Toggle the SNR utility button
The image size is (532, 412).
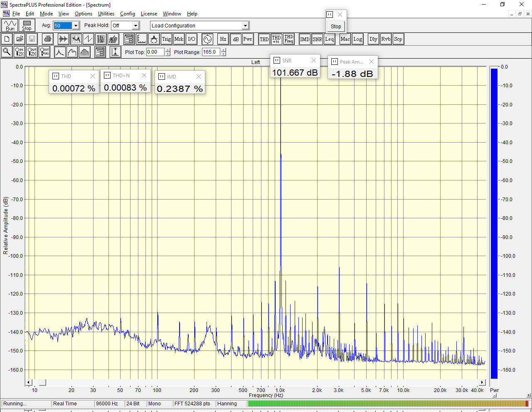coord(317,39)
